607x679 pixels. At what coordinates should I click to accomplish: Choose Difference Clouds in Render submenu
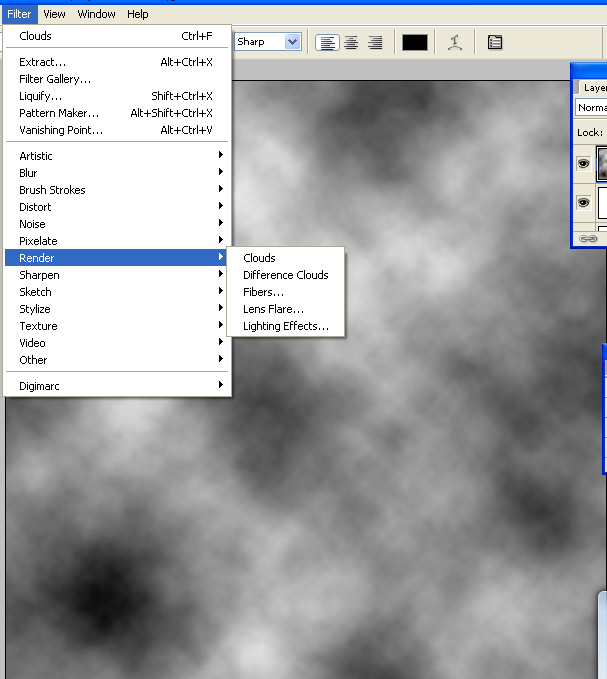[x=286, y=275]
